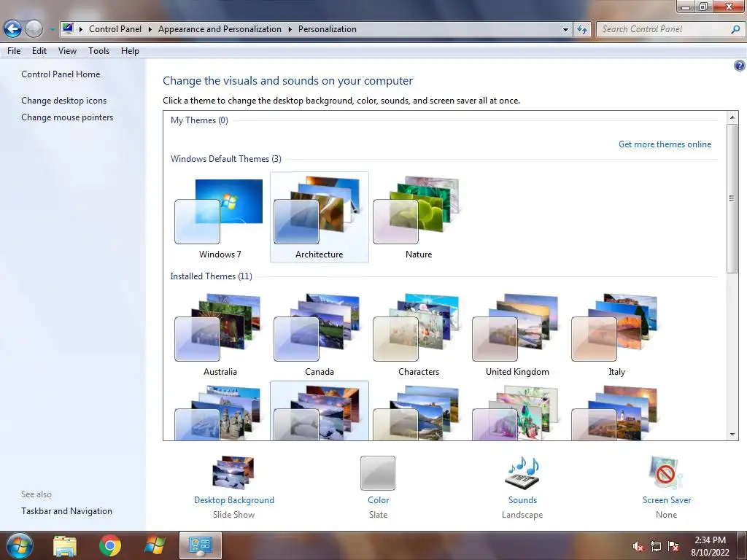Select the theme with stone statues
This screenshot has width=747, height=560.
pyautogui.click(x=220, y=412)
